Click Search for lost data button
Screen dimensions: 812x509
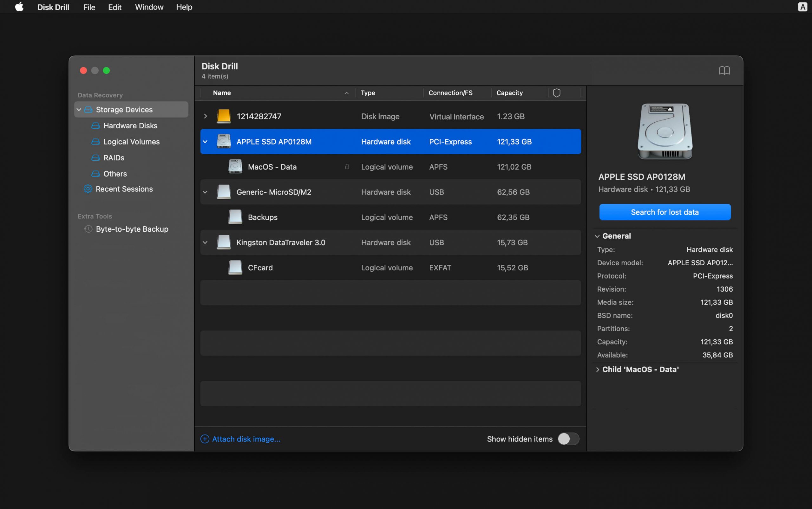point(665,212)
